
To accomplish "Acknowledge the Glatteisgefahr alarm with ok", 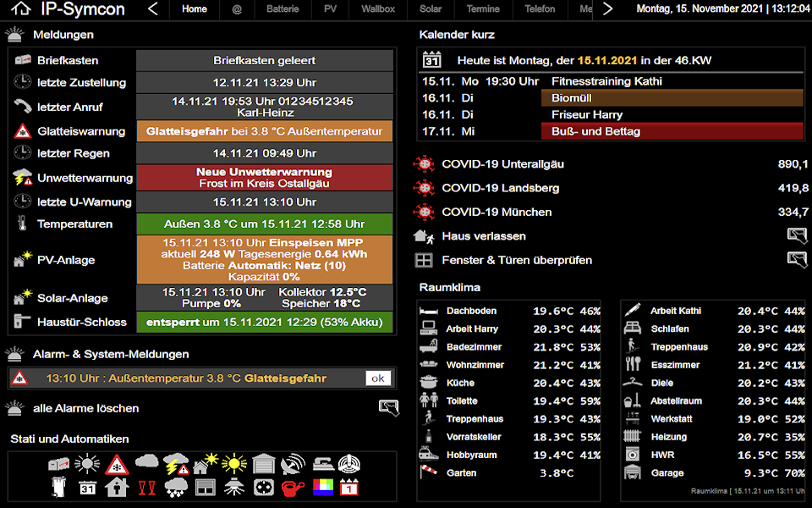I will 378,378.
